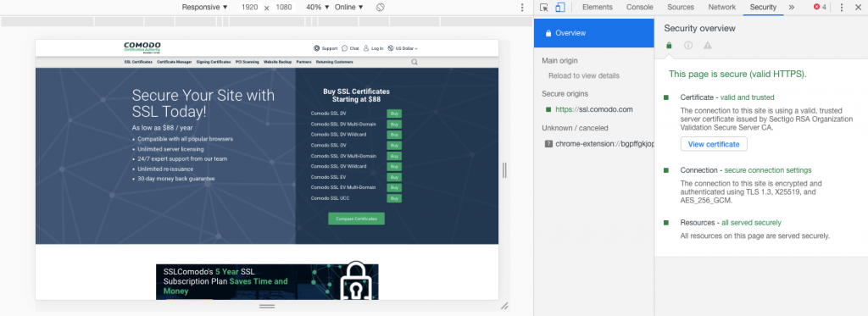Screen dimensions: 868x316
Task: Click the View certificate button
Action: point(714,144)
